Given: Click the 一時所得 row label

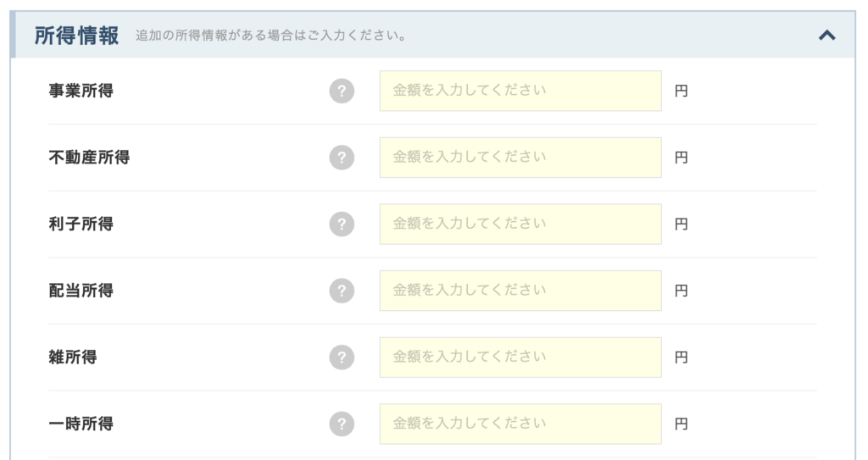Looking at the screenshot, I should click(81, 424).
